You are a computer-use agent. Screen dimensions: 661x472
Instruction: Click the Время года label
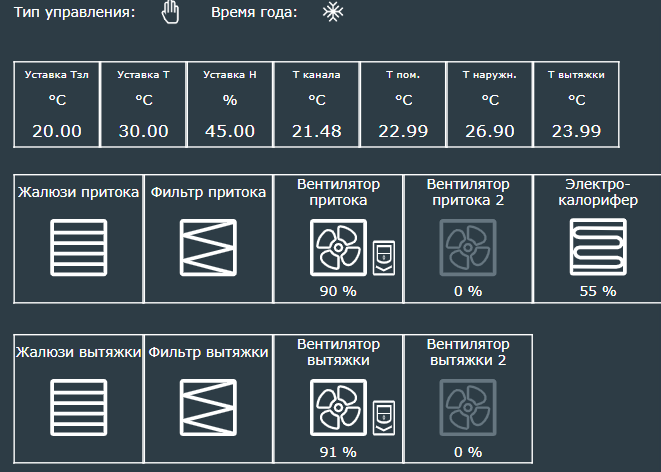coord(254,12)
